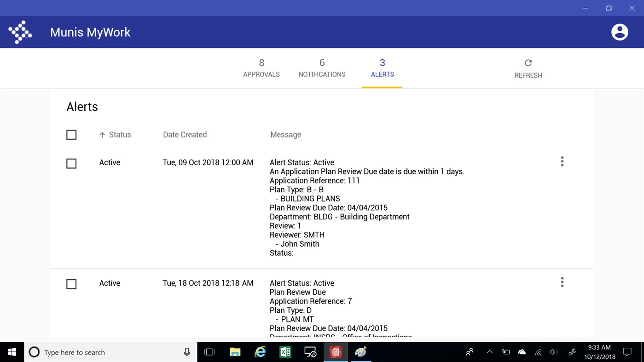Open the three-dot menu on the second alert
This screenshot has height=362, width=644.
[562, 282]
